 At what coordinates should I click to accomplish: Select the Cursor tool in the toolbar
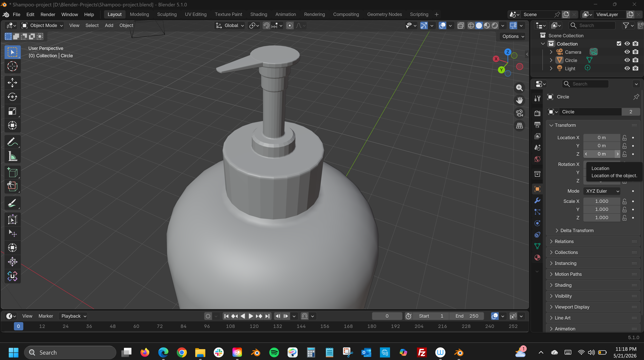(12, 67)
